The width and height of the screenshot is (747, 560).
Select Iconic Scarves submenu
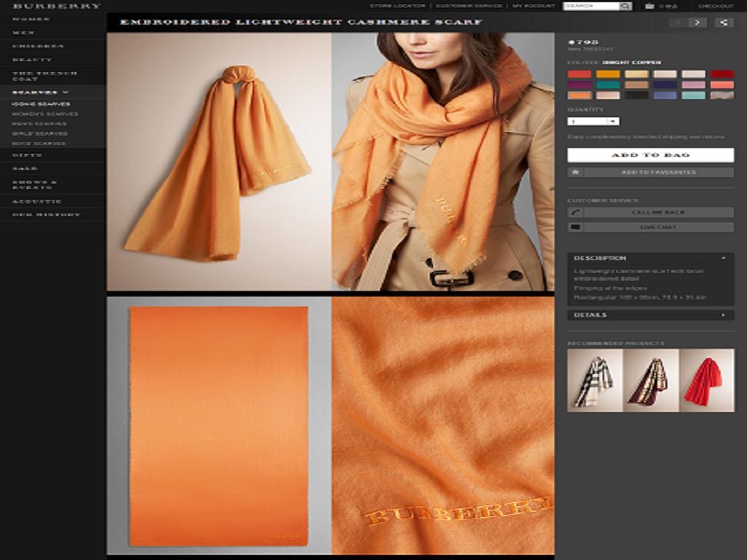tap(41, 104)
